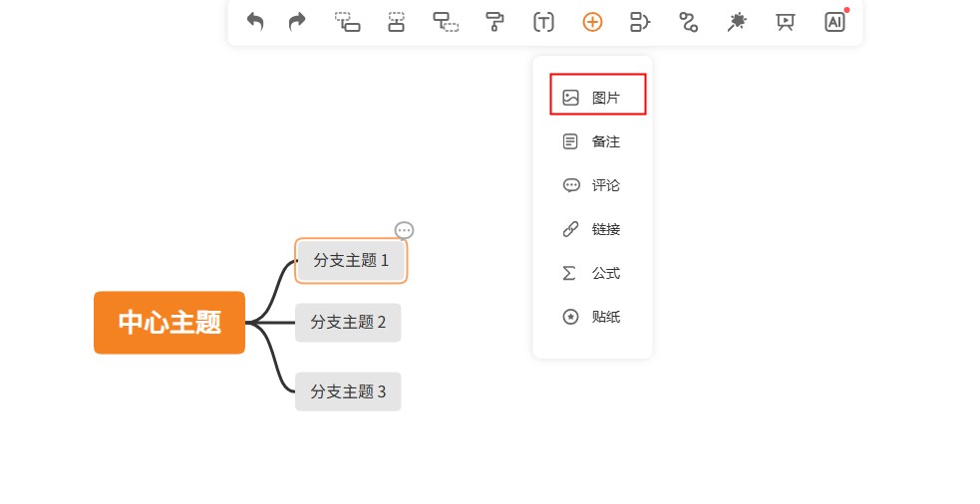Click the magic wand icon

click(737, 21)
